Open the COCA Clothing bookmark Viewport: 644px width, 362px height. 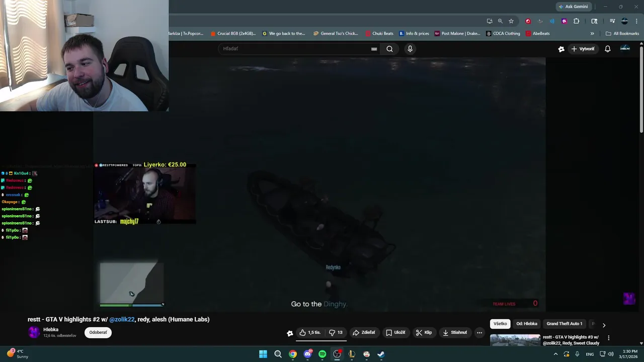(x=503, y=34)
